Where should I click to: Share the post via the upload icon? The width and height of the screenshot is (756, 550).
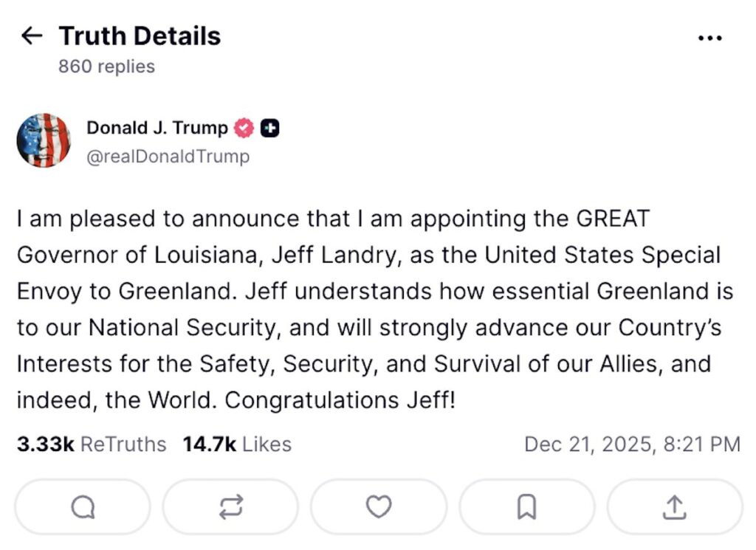point(675,506)
